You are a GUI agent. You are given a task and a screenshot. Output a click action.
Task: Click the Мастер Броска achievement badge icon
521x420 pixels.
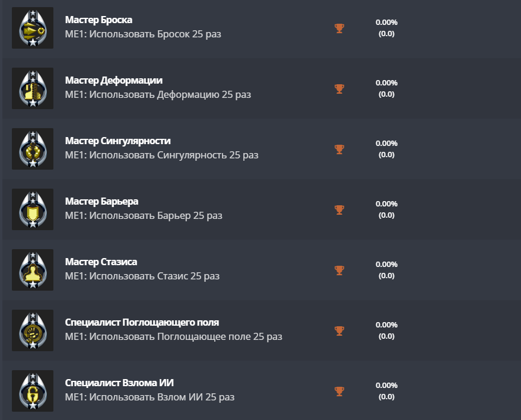[33, 28]
